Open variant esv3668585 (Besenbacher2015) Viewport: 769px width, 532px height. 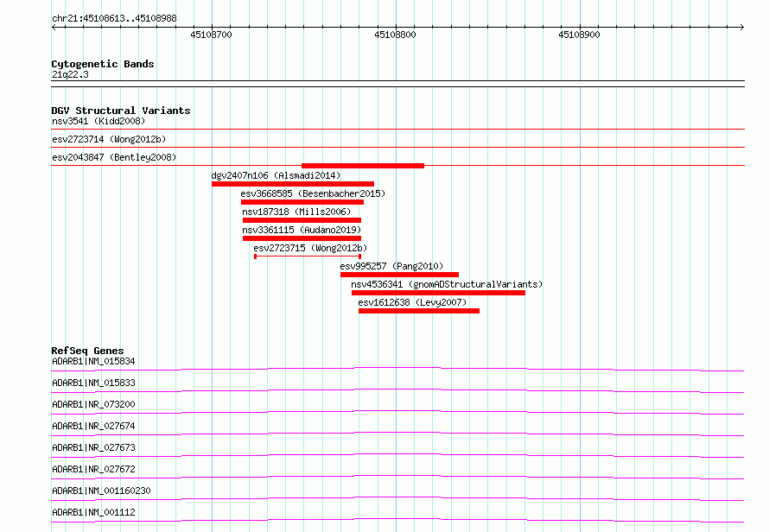tap(313, 193)
